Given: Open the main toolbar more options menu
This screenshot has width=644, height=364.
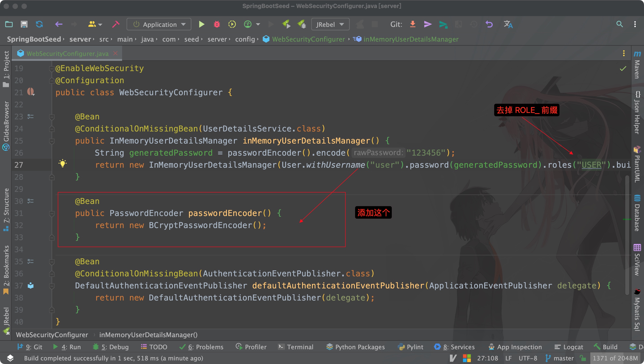Looking at the screenshot, I should coord(635,24).
